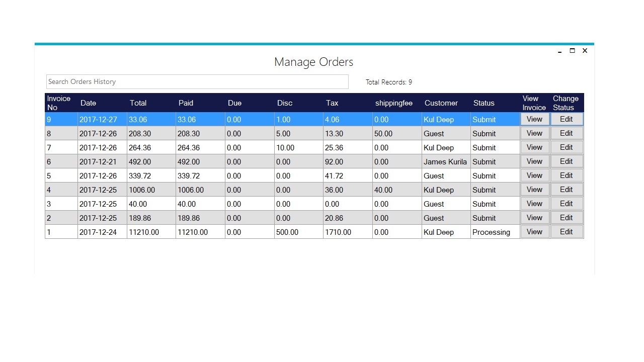Edit the Processing order's status

pyautogui.click(x=567, y=232)
